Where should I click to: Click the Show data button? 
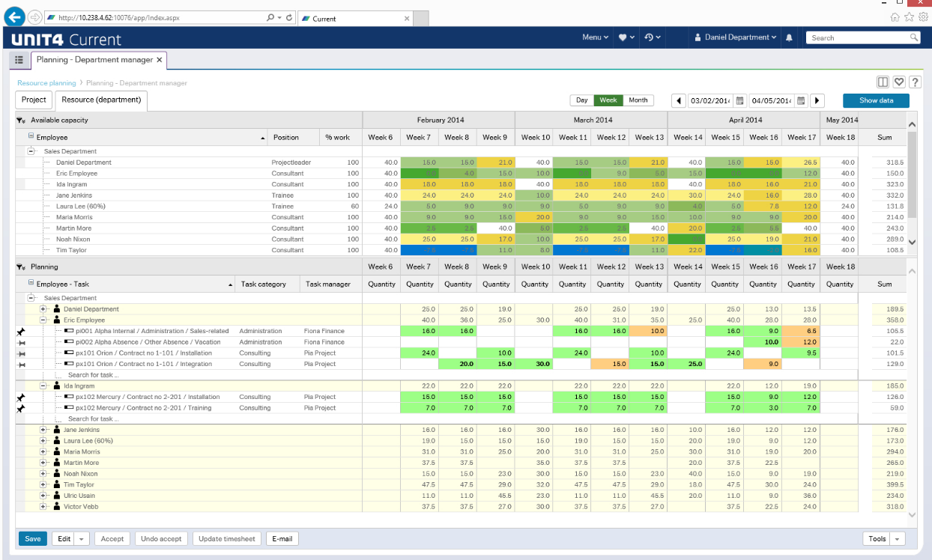point(875,100)
